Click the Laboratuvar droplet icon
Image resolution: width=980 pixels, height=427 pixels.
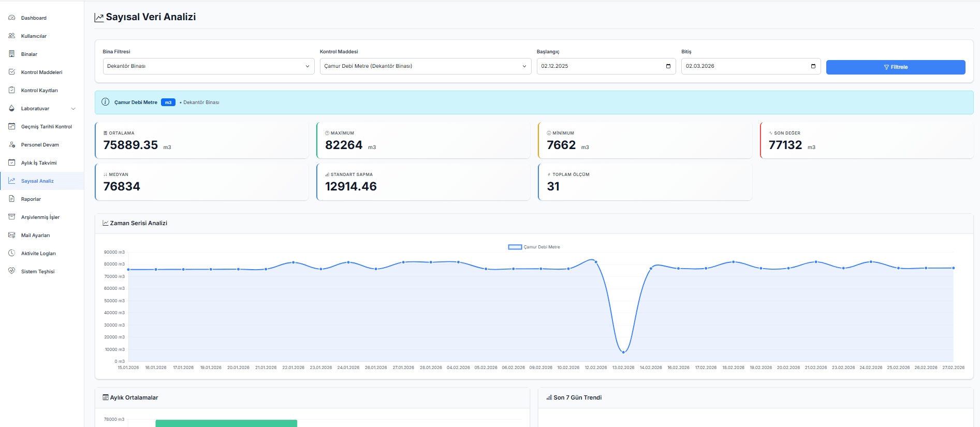(11, 108)
